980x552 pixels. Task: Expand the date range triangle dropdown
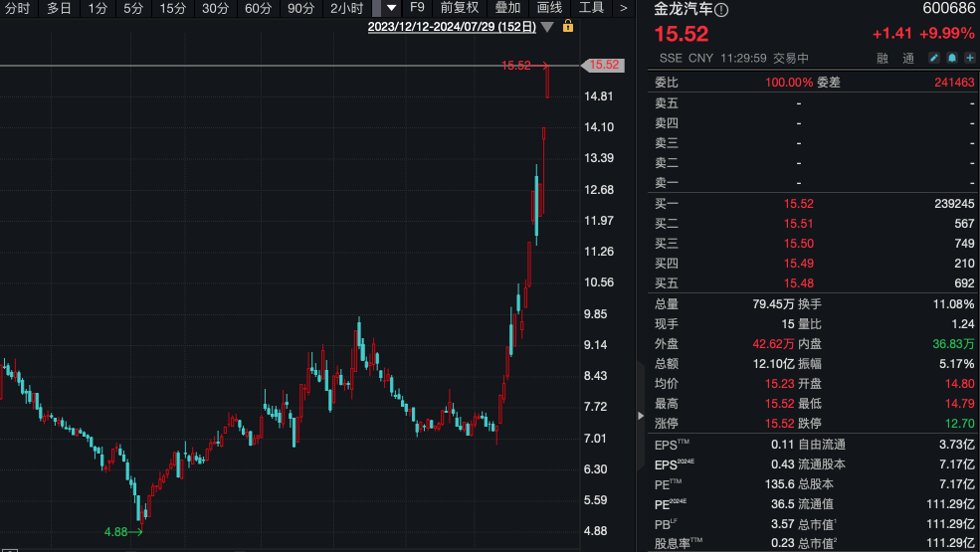(547, 27)
